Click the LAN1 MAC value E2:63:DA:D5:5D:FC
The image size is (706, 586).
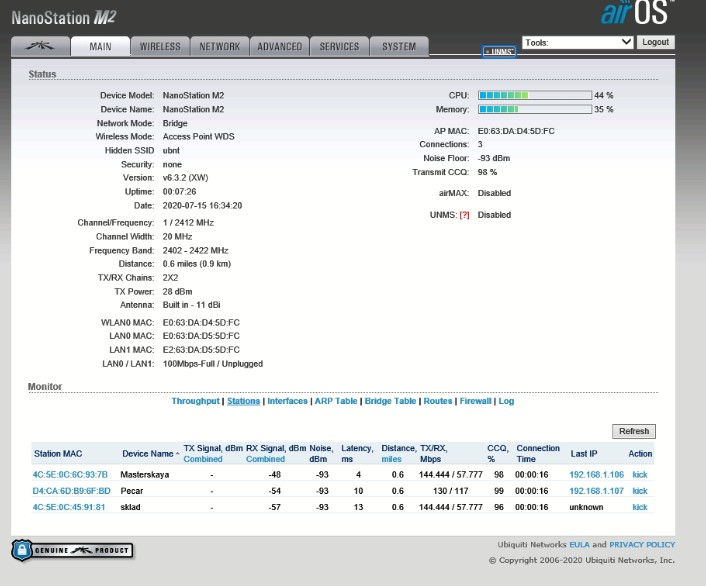tap(201, 350)
